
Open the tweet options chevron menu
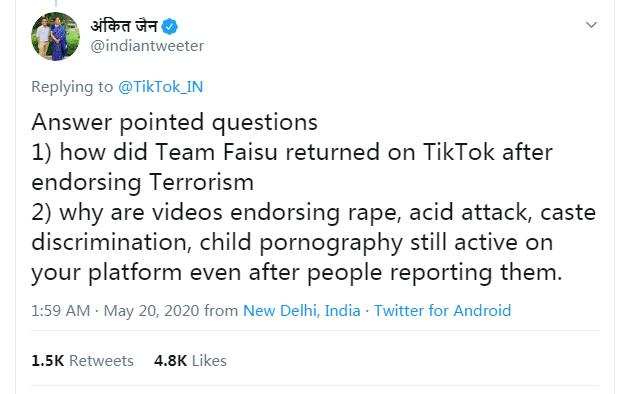pos(591,25)
